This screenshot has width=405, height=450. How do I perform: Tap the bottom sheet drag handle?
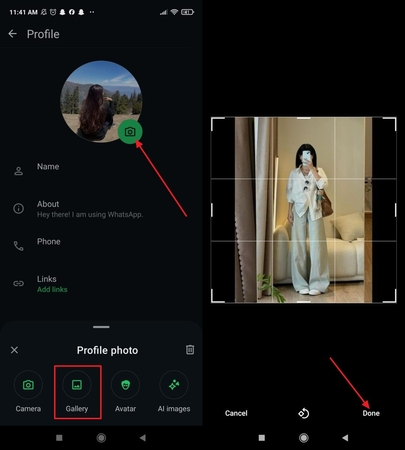[101, 327]
